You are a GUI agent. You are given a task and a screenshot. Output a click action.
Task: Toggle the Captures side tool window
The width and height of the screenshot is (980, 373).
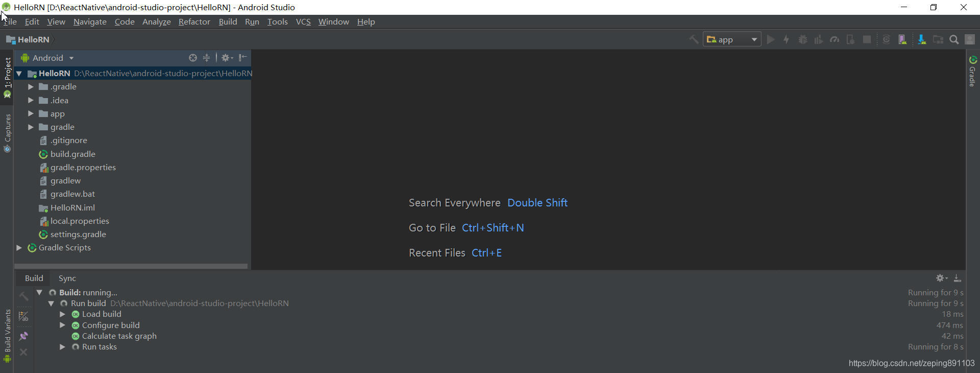click(7, 133)
